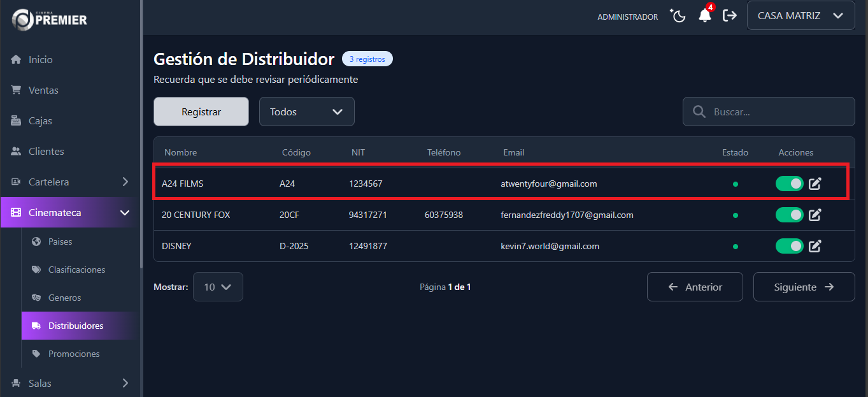Edit the 20 CENTURY FOX distributor

coord(815,215)
